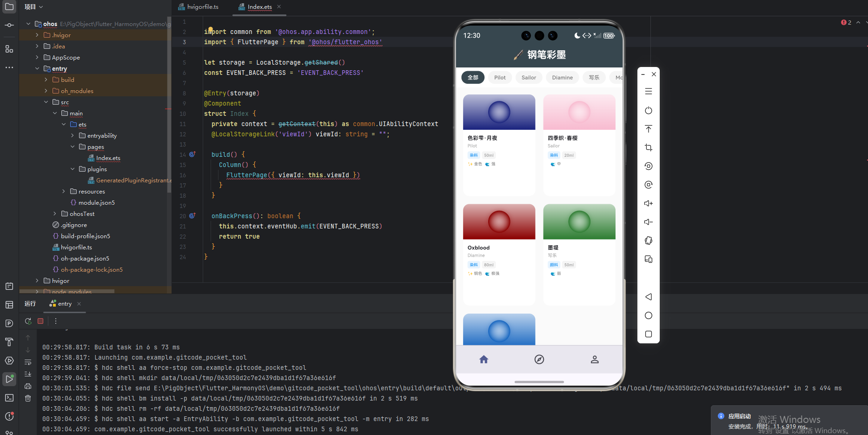Viewport: 868px width, 435px height.
Task: Open 色彩雫·月夜 ink card
Action: 499,145
